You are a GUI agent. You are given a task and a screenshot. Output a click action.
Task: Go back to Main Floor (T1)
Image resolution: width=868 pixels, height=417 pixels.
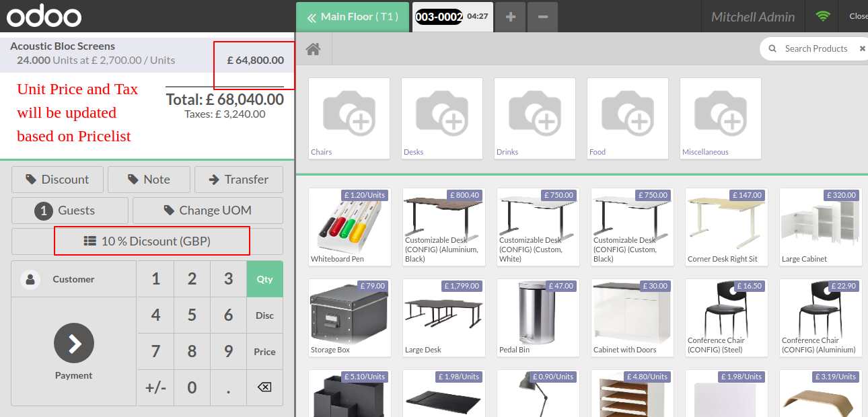pyautogui.click(x=353, y=17)
